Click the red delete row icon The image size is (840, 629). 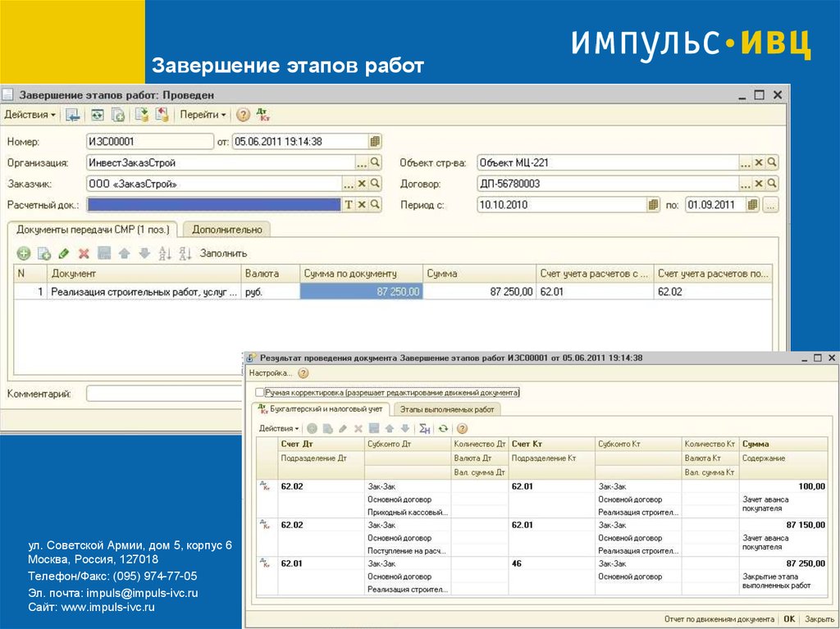[84, 253]
